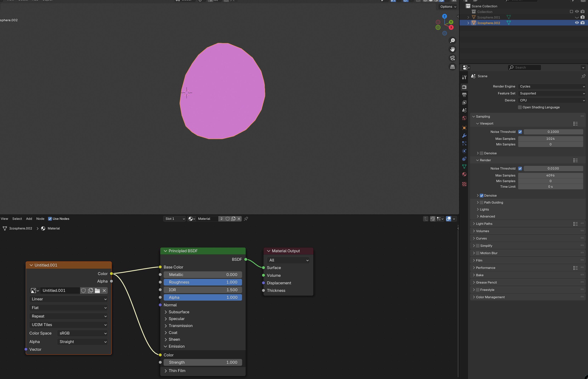Screen dimensions: 588x379
Task: Collapse the Sampling panel
Action: point(474,117)
